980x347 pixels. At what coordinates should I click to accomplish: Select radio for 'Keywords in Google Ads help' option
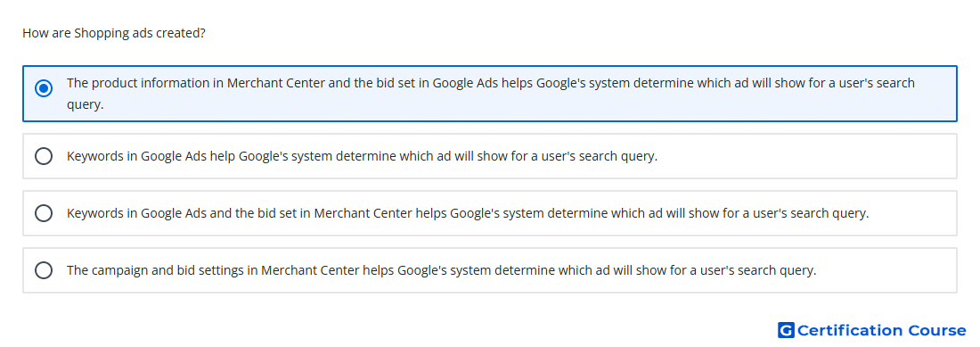point(44,156)
